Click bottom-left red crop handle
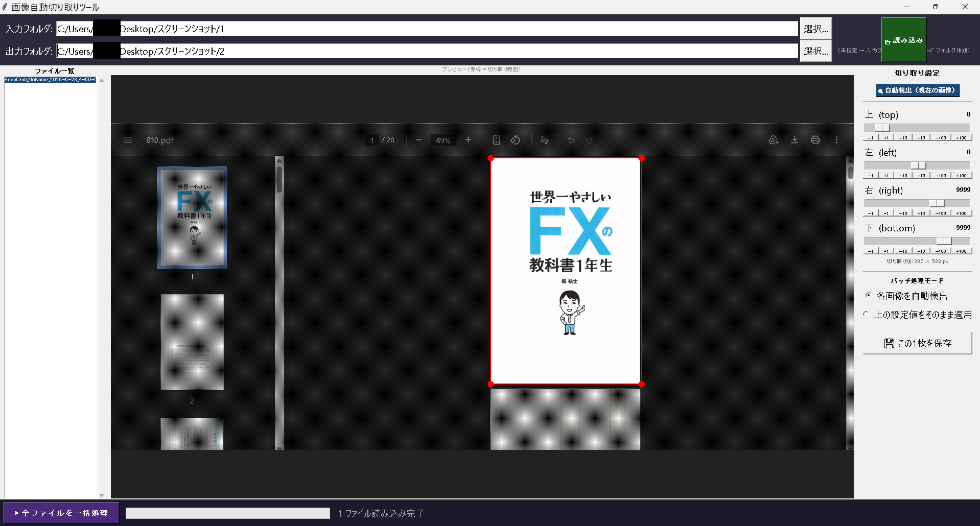Viewport: 980px width, 526px height. [491, 384]
